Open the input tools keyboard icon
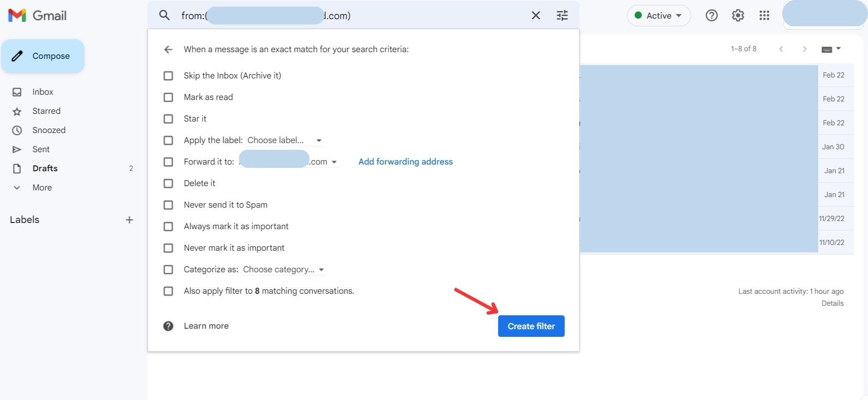 click(827, 49)
